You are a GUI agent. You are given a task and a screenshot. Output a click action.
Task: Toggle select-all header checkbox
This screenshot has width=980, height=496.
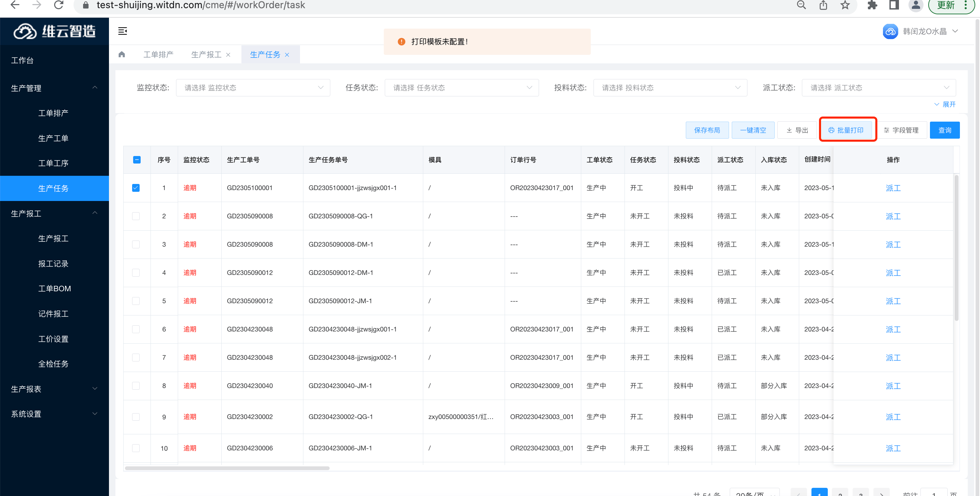pos(137,160)
